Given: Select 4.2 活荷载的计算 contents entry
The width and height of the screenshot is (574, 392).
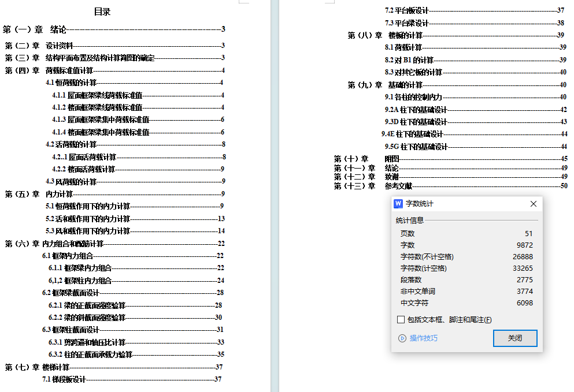Looking at the screenshot, I should 71,144.
